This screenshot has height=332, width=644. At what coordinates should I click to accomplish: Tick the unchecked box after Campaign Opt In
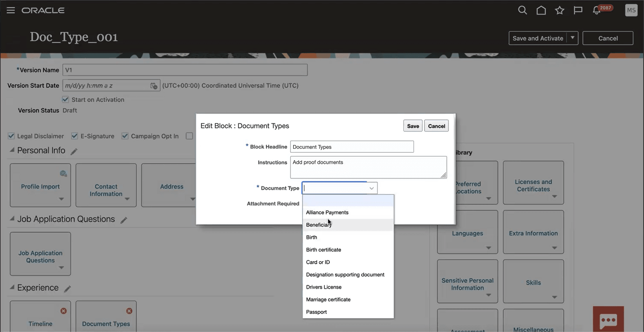tap(189, 136)
